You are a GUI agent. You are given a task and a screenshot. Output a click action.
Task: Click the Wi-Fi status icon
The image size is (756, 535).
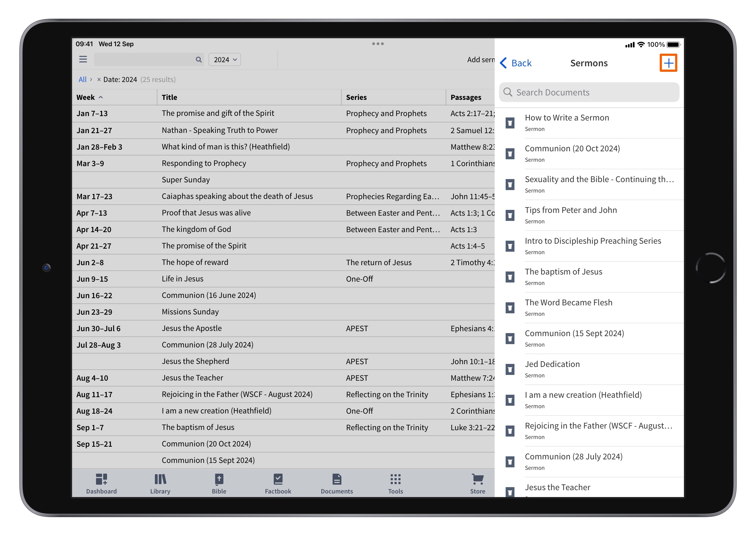click(641, 45)
